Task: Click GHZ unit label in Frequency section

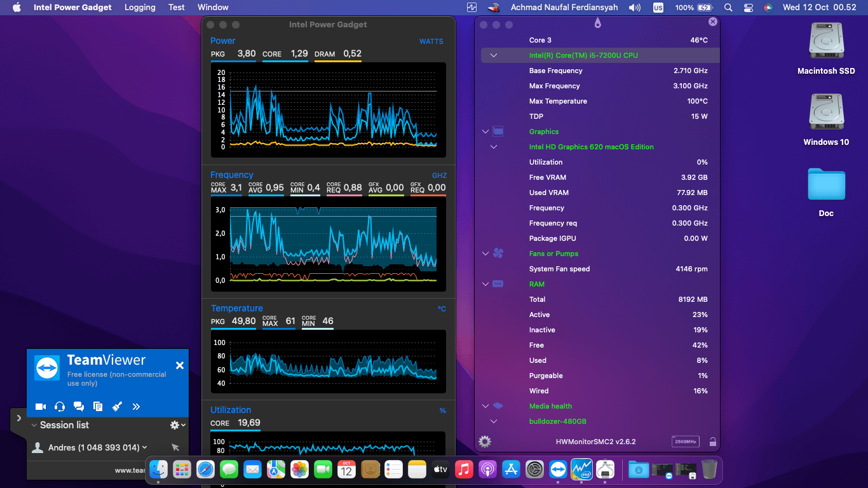Action: coord(439,175)
